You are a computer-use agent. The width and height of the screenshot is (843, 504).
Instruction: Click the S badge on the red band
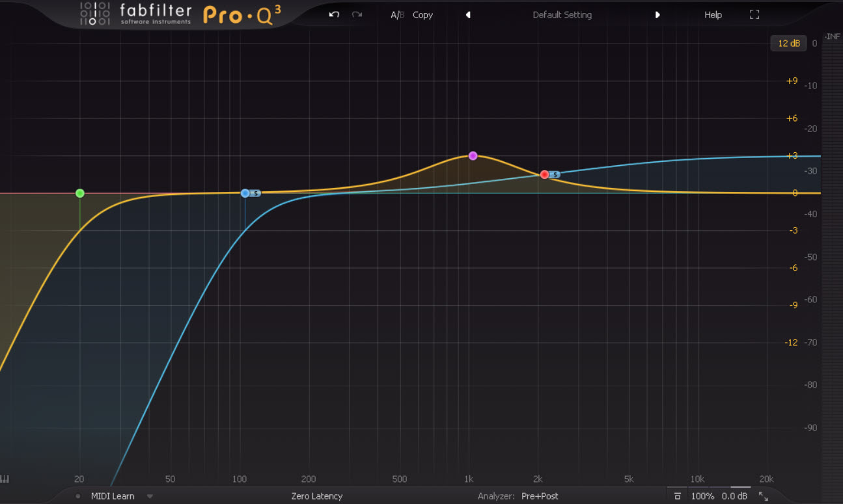pos(555,174)
